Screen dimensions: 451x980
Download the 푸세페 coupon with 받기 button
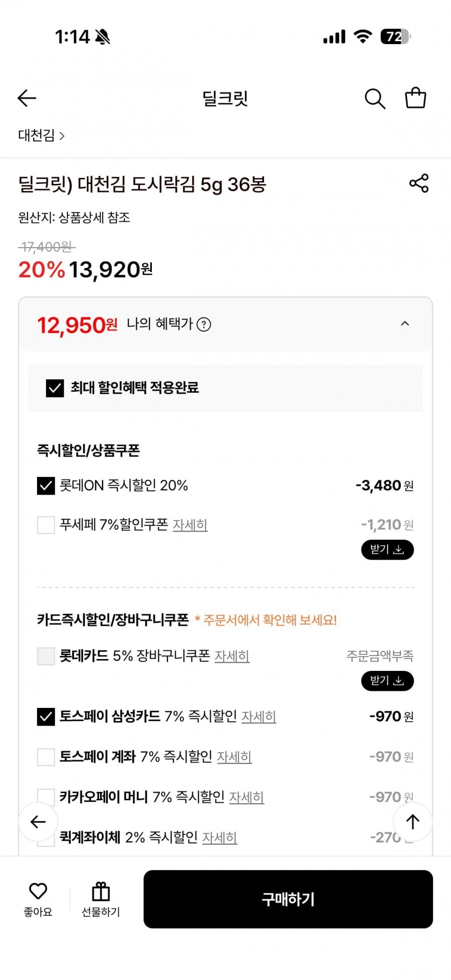[387, 550]
